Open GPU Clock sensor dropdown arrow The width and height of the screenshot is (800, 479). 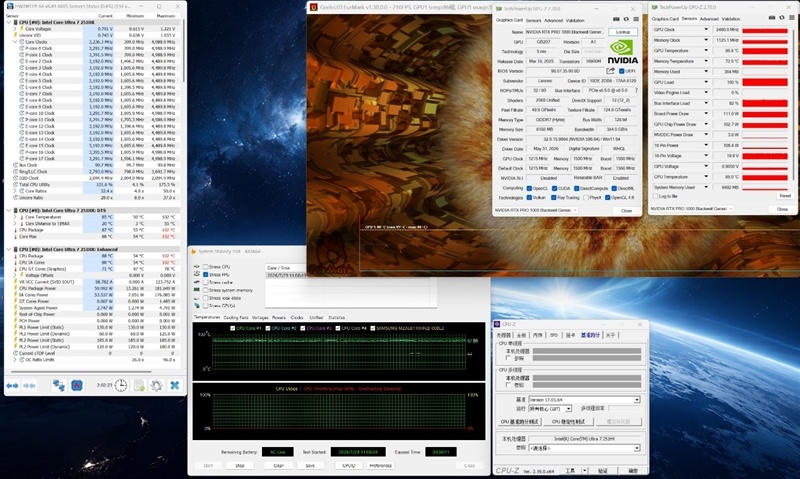coord(706,30)
